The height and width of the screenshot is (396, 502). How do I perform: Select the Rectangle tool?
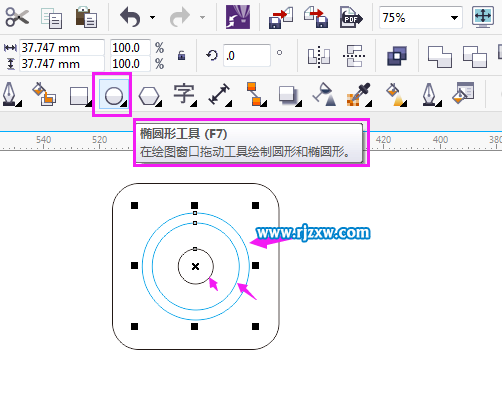click(x=80, y=96)
